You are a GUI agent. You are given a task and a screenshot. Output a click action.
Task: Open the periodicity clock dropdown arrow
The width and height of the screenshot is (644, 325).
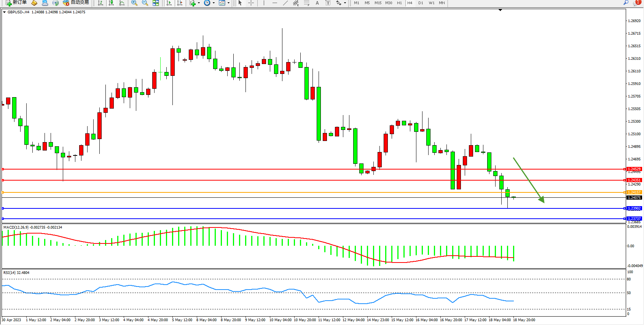pos(214,3)
